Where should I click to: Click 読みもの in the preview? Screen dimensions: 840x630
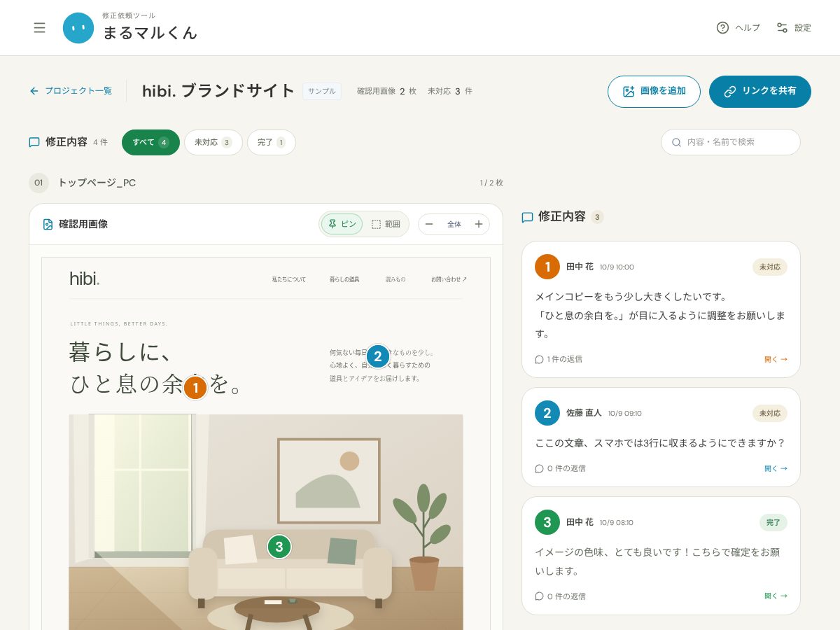(395, 279)
